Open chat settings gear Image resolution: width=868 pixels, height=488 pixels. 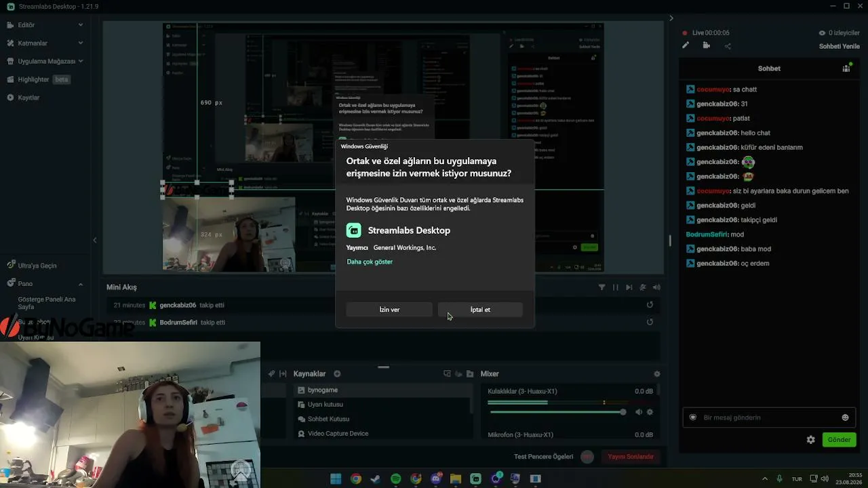point(810,440)
